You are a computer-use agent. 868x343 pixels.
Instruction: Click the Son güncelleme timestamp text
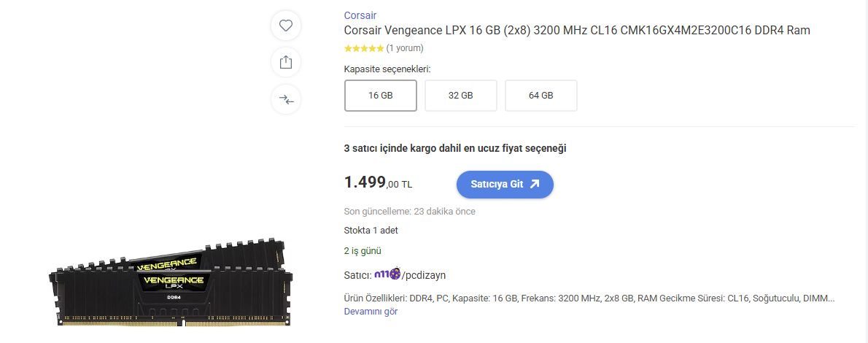coord(409,212)
